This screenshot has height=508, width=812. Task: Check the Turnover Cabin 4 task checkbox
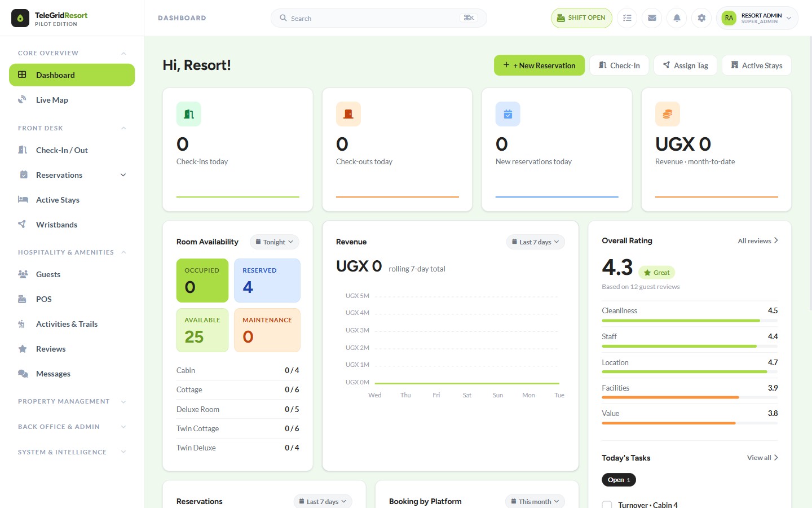607,505
